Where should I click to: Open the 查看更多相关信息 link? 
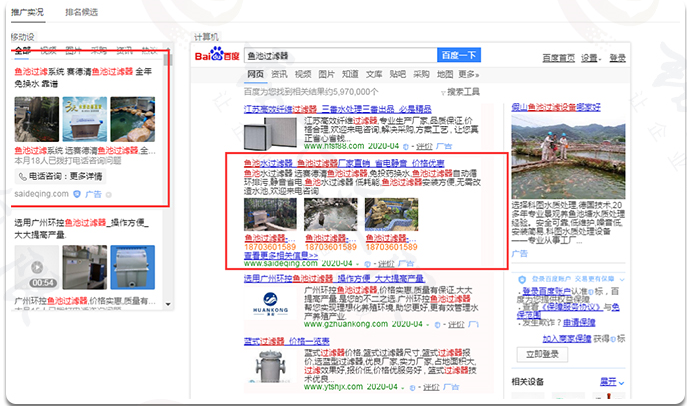[281, 255]
